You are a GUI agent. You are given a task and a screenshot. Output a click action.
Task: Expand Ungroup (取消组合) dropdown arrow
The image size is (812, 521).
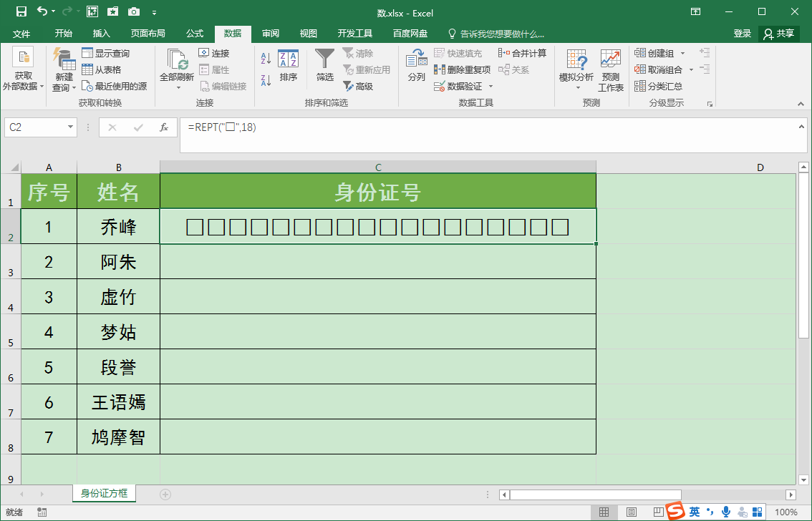click(691, 70)
